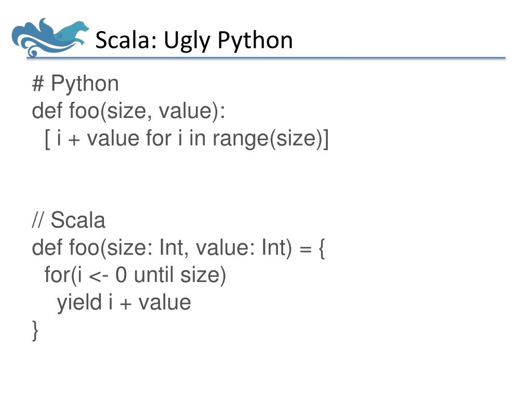Viewport: 532px width, 399px height.
Task: Click the blue horizontal divider line
Action: pos(266,58)
